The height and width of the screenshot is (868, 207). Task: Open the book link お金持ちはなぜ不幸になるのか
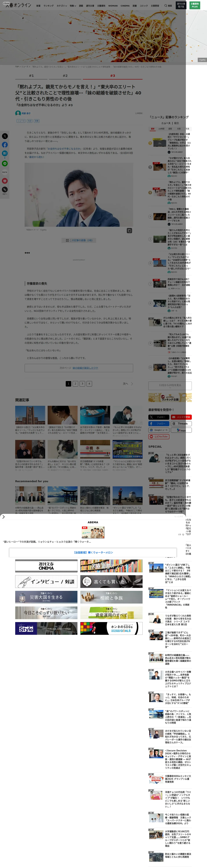pos(64,149)
